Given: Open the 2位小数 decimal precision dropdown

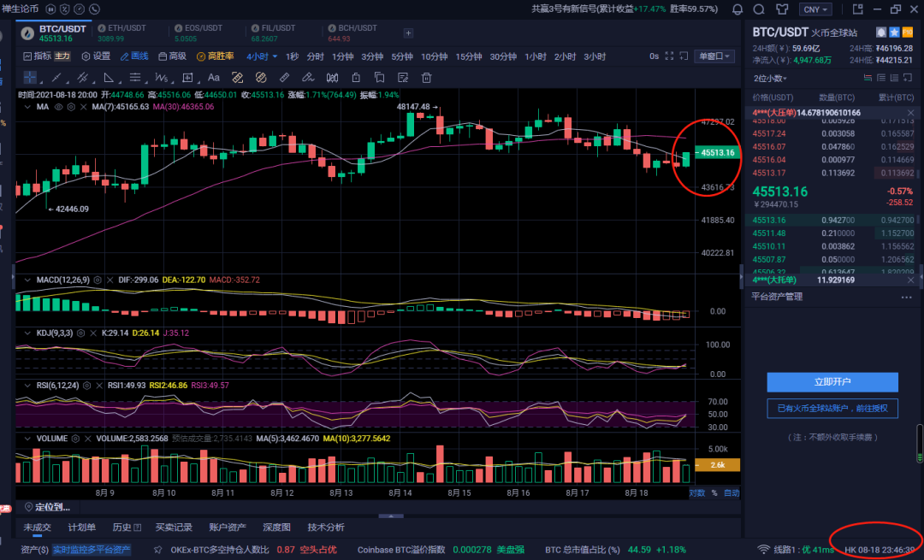Looking at the screenshot, I should (x=770, y=79).
